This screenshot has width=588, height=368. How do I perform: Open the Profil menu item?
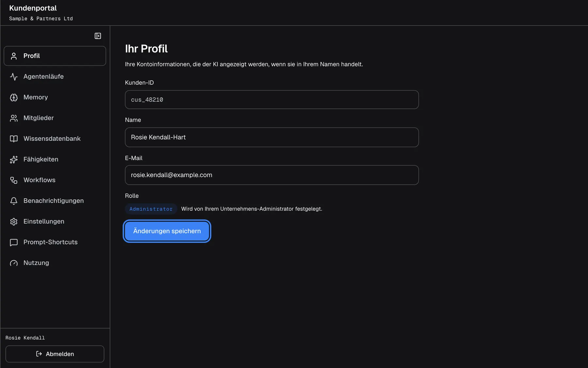[55, 56]
